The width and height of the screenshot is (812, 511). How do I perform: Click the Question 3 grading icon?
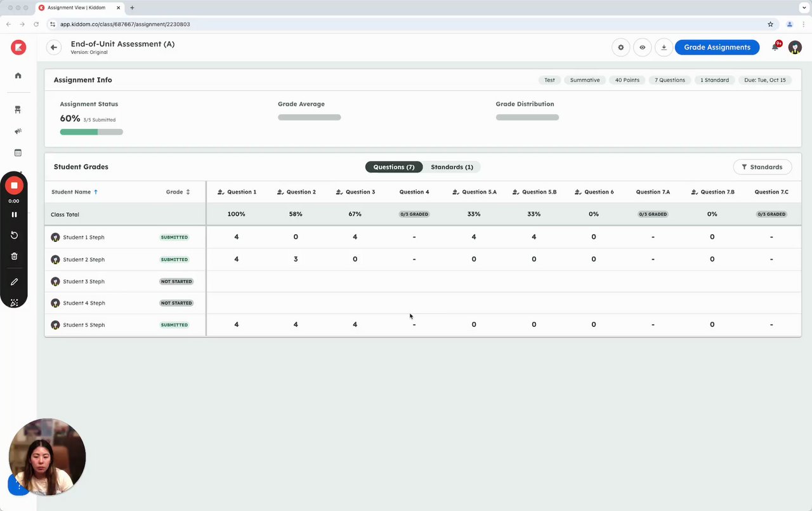(x=339, y=192)
